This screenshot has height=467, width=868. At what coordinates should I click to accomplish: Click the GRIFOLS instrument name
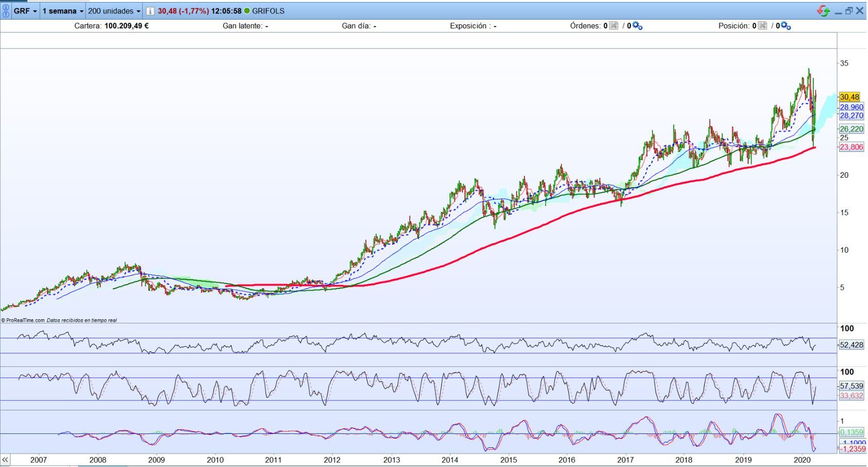coord(268,11)
